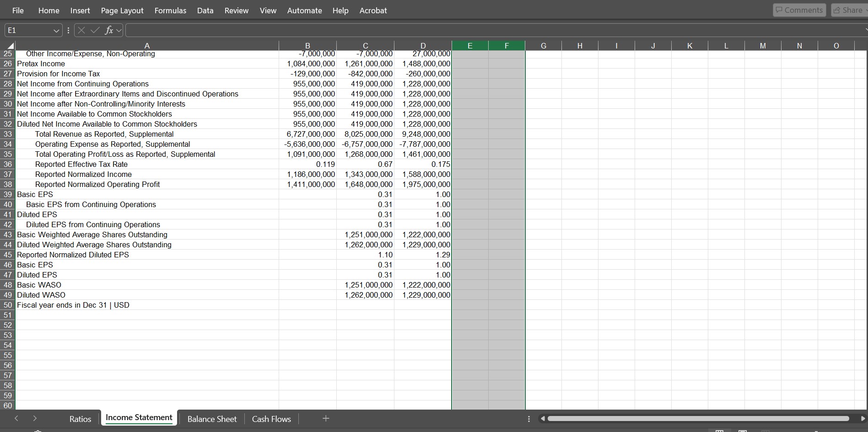Click the left arrow of the horizontal scrollbar
Screen dimensions: 868x432
542,418
